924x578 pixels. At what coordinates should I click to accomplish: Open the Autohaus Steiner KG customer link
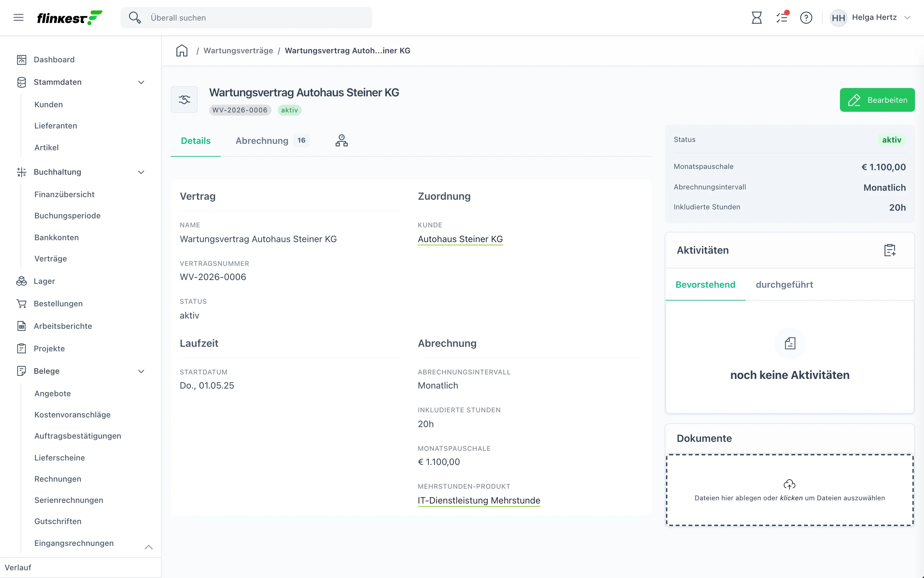(460, 239)
